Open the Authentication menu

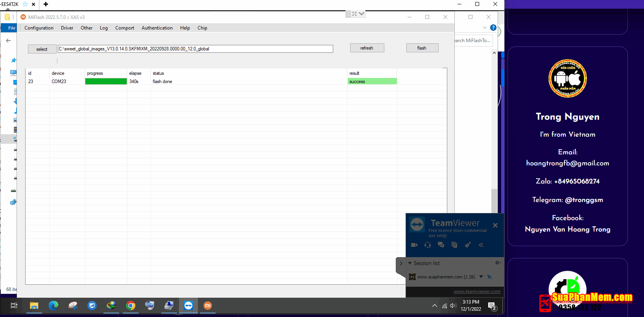(x=157, y=28)
